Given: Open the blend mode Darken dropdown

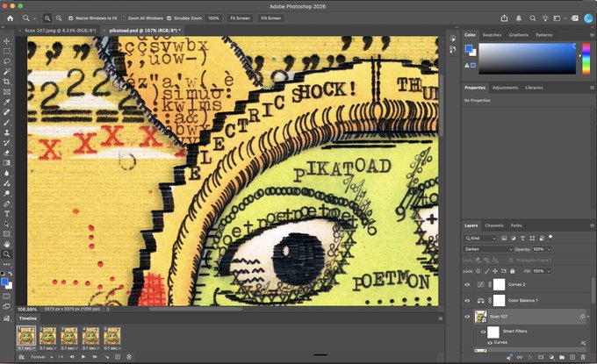Looking at the screenshot, I should pyautogui.click(x=488, y=249).
